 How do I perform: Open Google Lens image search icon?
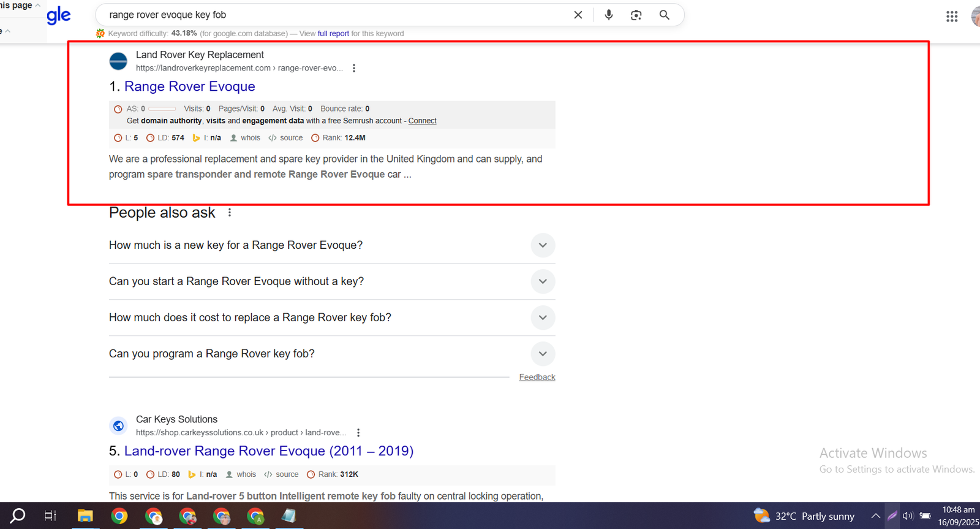636,15
